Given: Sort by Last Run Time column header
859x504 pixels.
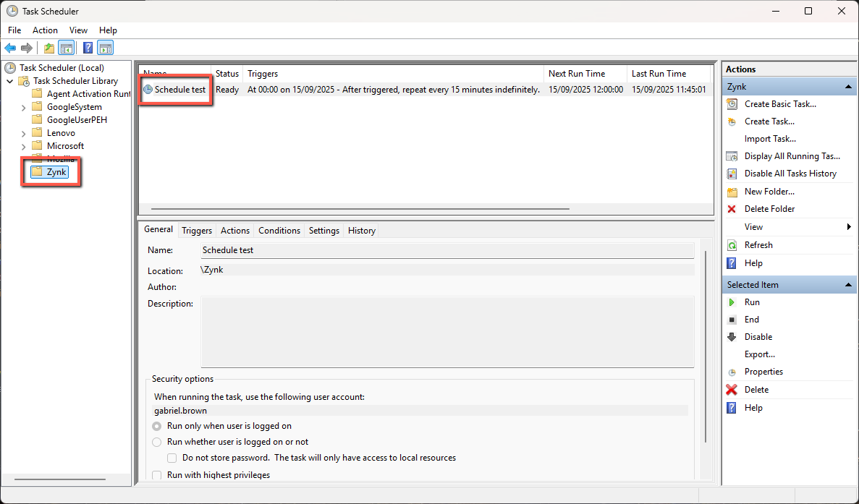Looking at the screenshot, I should coord(669,73).
